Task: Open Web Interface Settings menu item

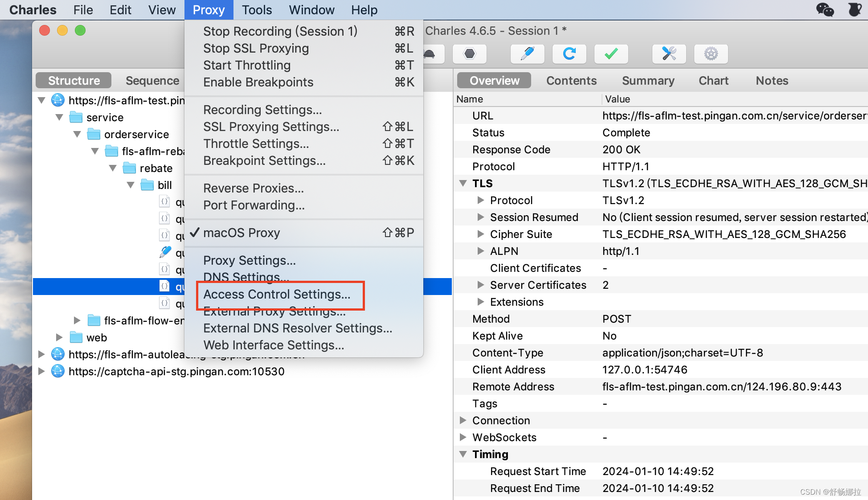Action: (x=303, y=345)
